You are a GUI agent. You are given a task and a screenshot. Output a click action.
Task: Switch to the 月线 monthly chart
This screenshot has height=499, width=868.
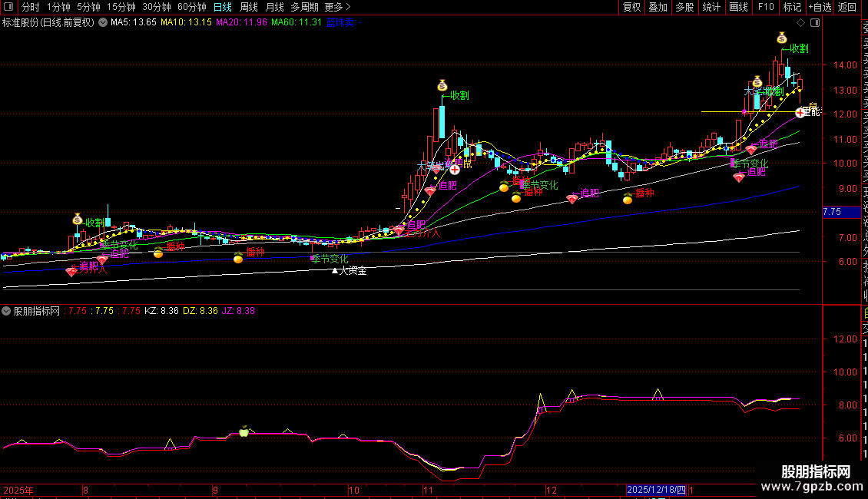click(x=274, y=7)
